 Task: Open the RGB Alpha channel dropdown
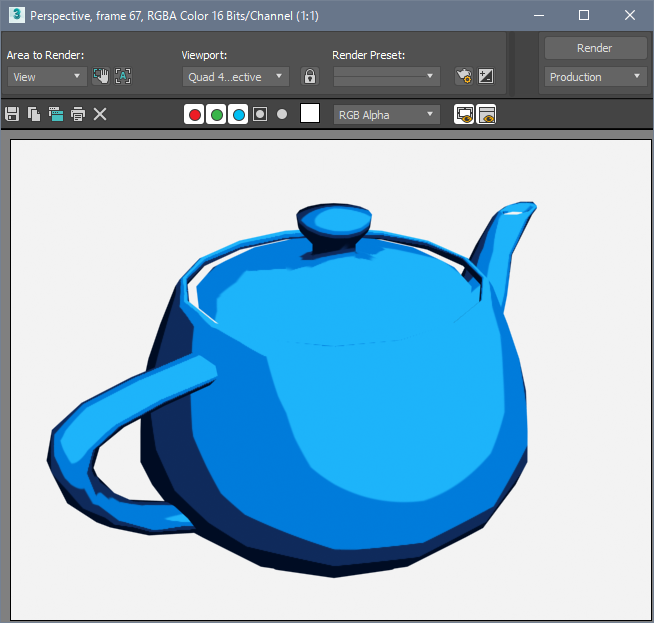point(386,115)
